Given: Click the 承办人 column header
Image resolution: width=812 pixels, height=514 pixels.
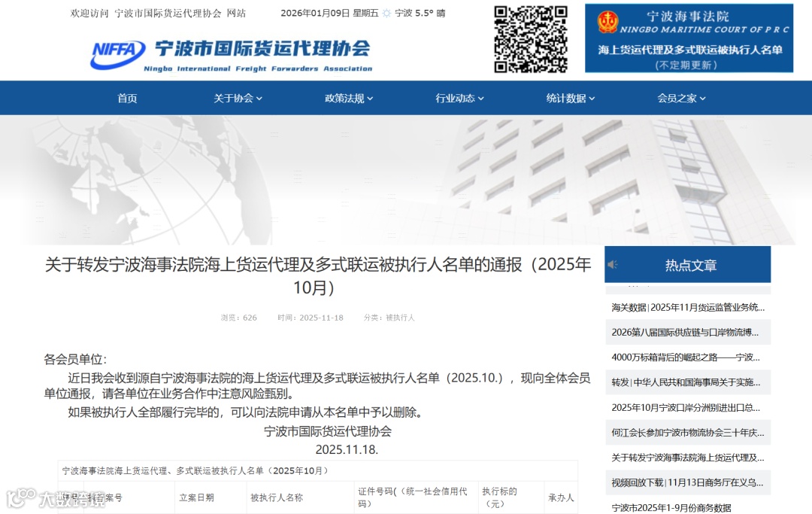Looking at the screenshot, I should point(561,497).
